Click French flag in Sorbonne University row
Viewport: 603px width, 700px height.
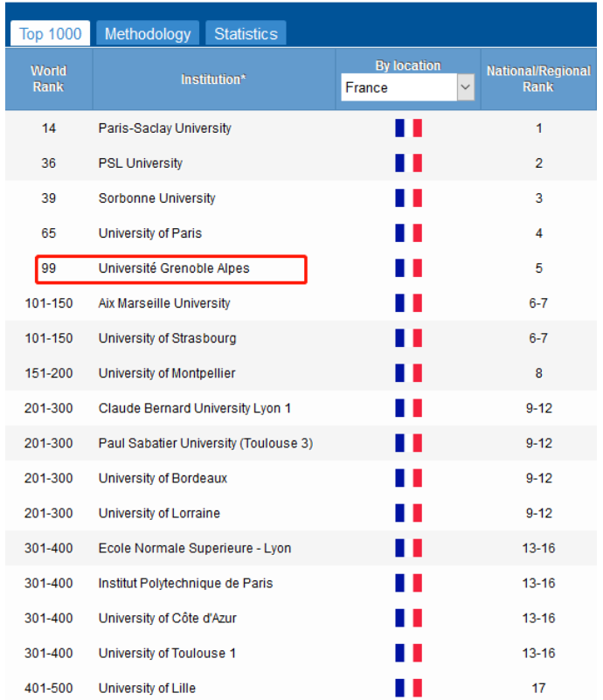coord(408,198)
